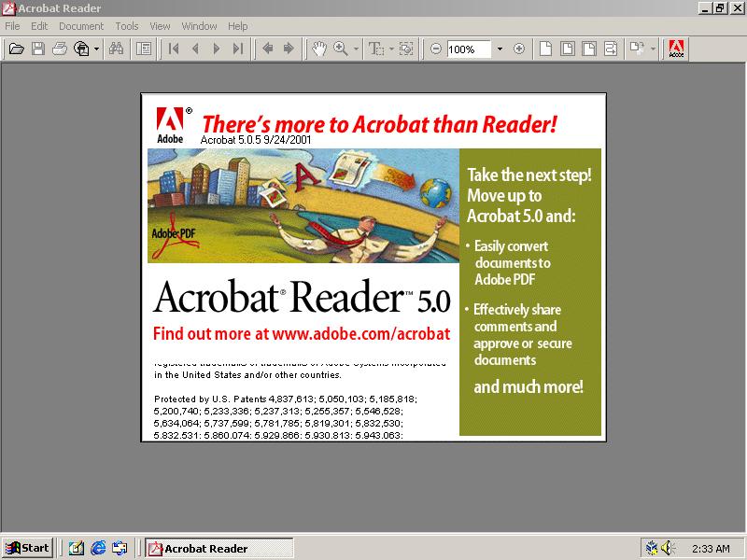The image size is (747, 560).
Task: Open the Tools menu
Action: pyautogui.click(x=127, y=26)
